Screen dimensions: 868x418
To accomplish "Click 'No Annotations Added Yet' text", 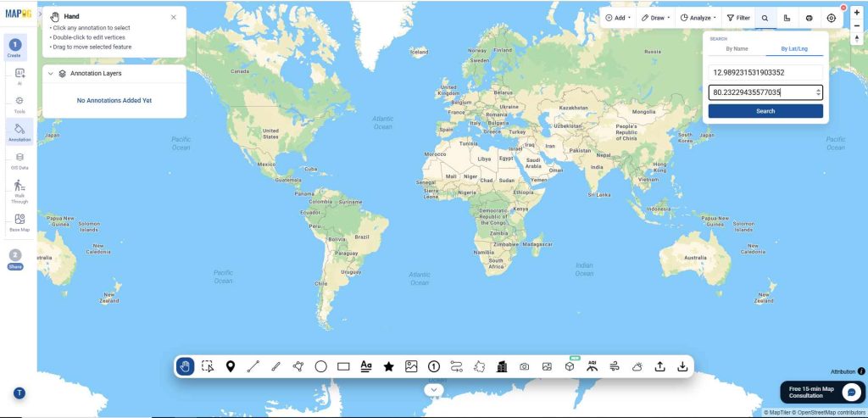I will (114, 101).
